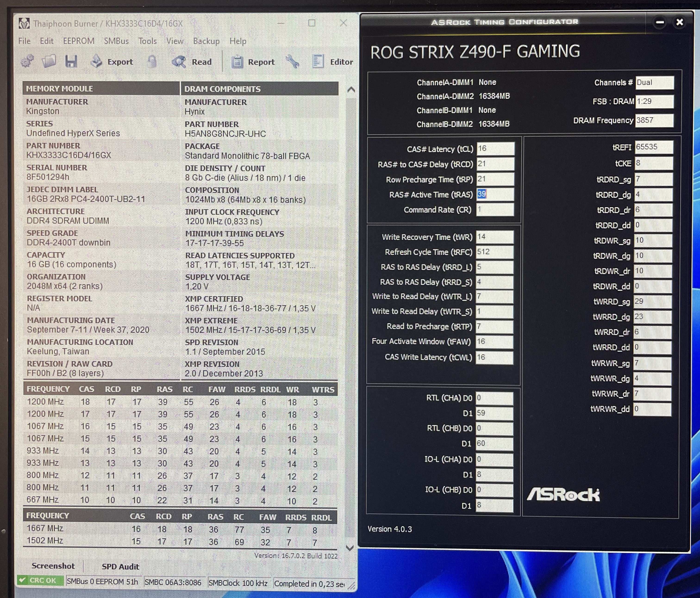Click the wrench tool icon
700x598 pixels.
pyautogui.click(x=292, y=62)
